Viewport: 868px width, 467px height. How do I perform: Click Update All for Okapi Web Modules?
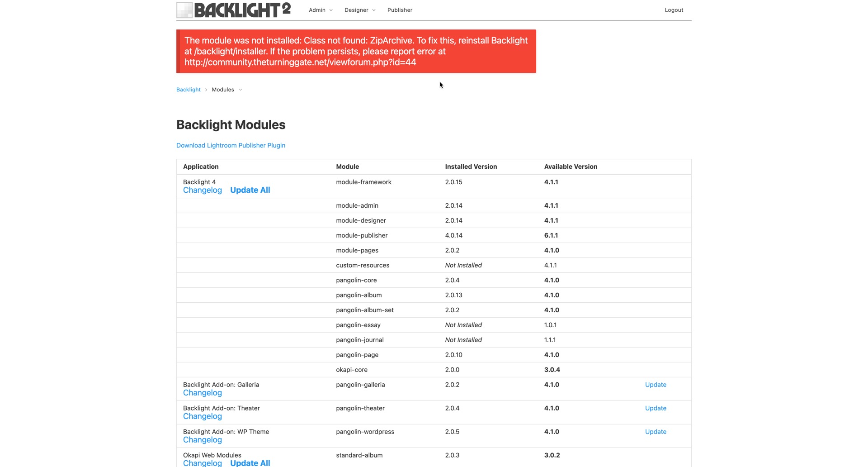click(x=250, y=463)
